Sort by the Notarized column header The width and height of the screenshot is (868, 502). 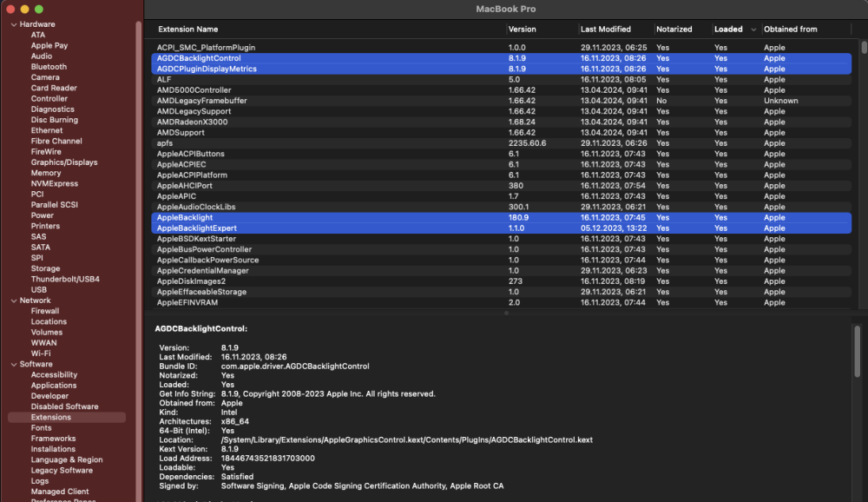coord(674,30)
